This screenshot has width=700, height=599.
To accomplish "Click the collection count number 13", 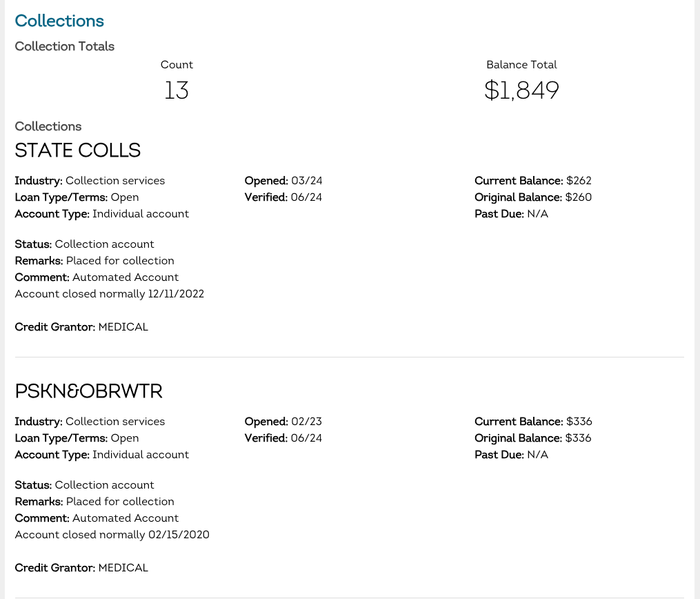I will tap(177, 90).
